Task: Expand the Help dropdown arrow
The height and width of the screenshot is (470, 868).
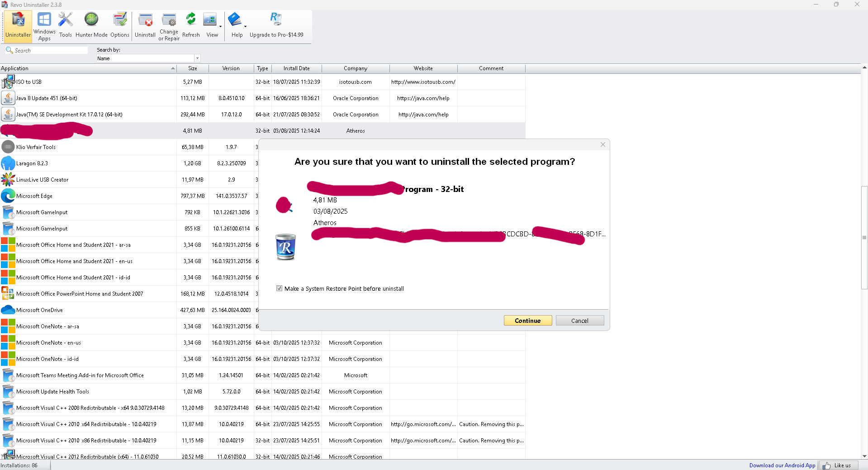Action: click(x=246, y=27)
